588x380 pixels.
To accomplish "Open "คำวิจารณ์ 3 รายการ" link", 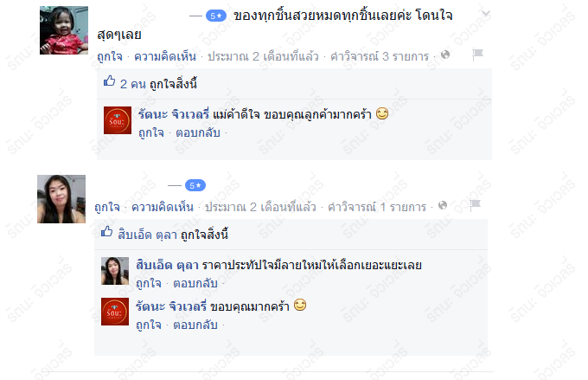I will coord(380,56).
